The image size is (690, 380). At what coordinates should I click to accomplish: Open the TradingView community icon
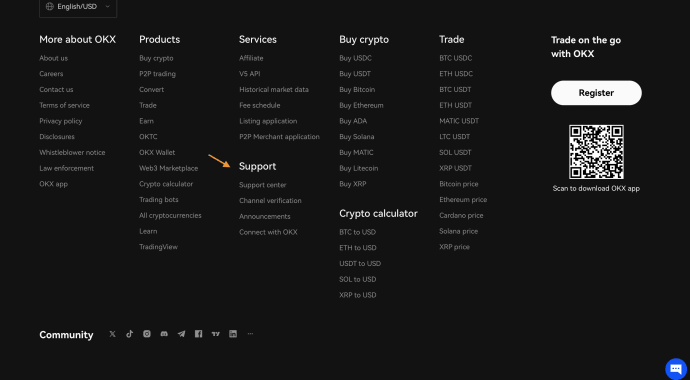tap(216, 334)
